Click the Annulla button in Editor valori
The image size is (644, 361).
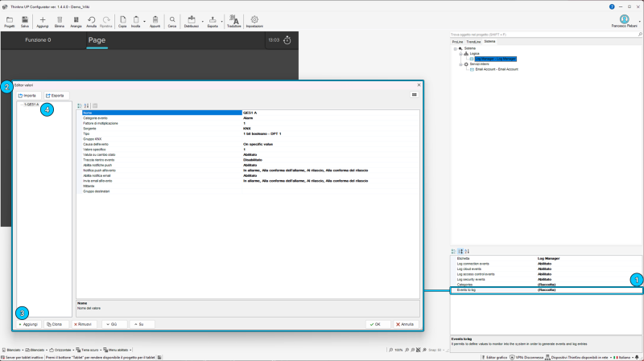405,324
